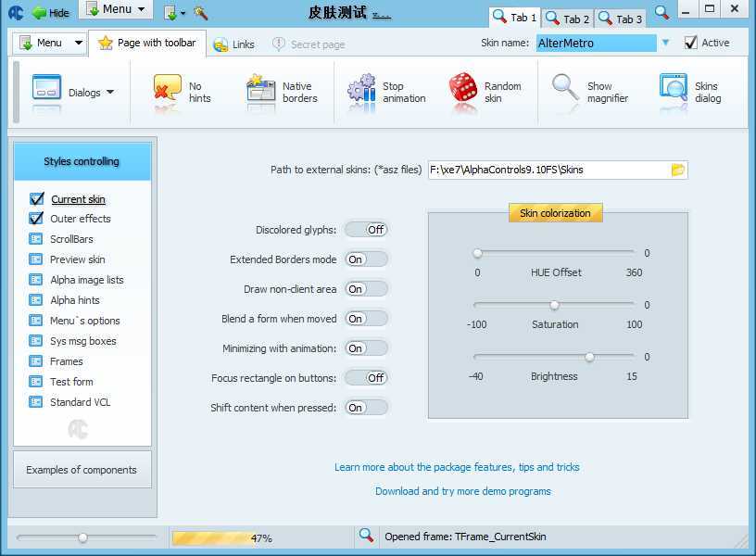This screenshot has width=756, height=556.
Task: Expand the Skin name dropdown arrow
Action: [x=665, y=43]
